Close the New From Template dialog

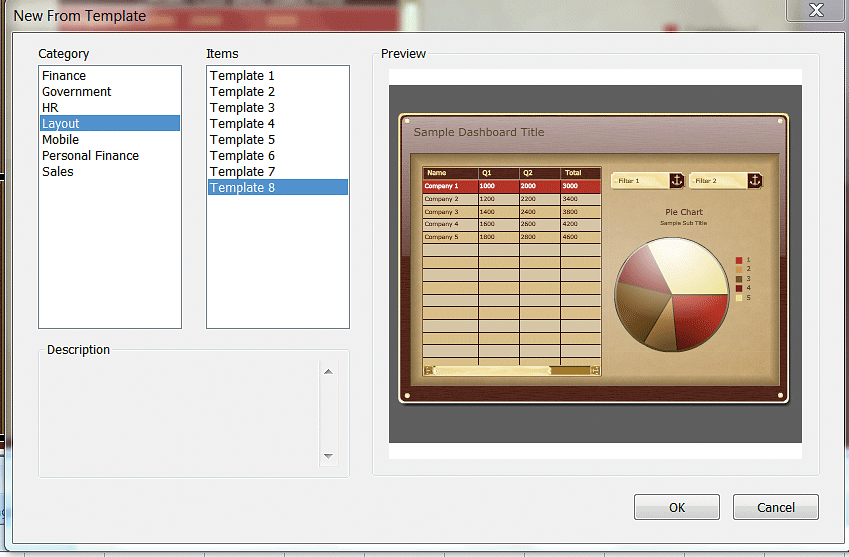(816, 10)
